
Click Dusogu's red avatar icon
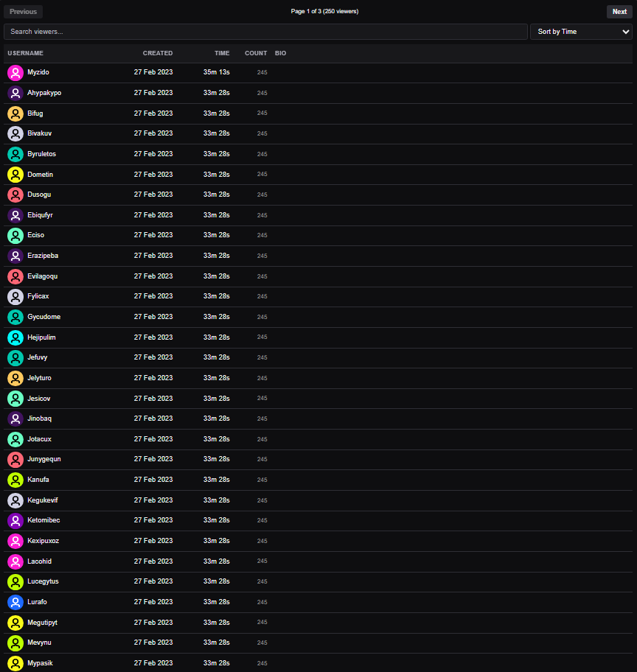[15, 195]
